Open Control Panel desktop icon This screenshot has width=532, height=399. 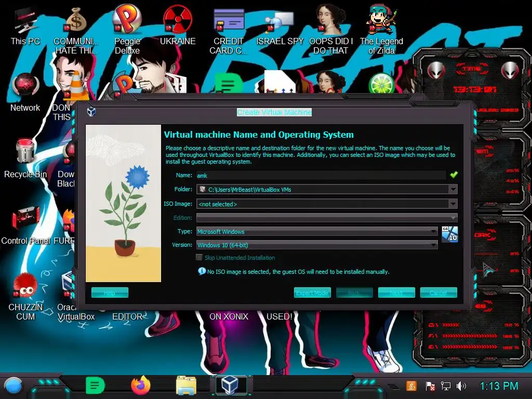pos(25,225)
